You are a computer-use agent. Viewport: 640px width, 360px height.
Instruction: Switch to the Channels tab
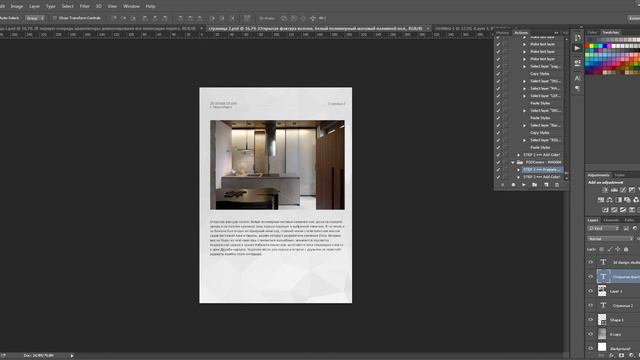point(611,220)
